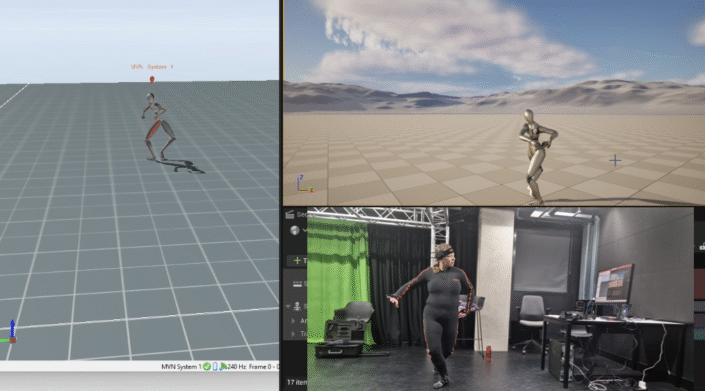Select the skeleton actor track icon

click(297, 307)
